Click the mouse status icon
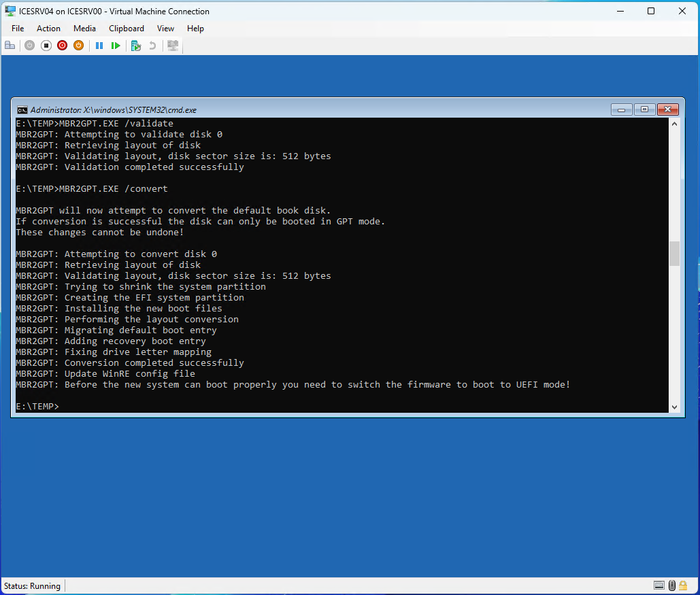Image resolution: width=700 pixels, height=595 pixels. (x=672, y=585)
